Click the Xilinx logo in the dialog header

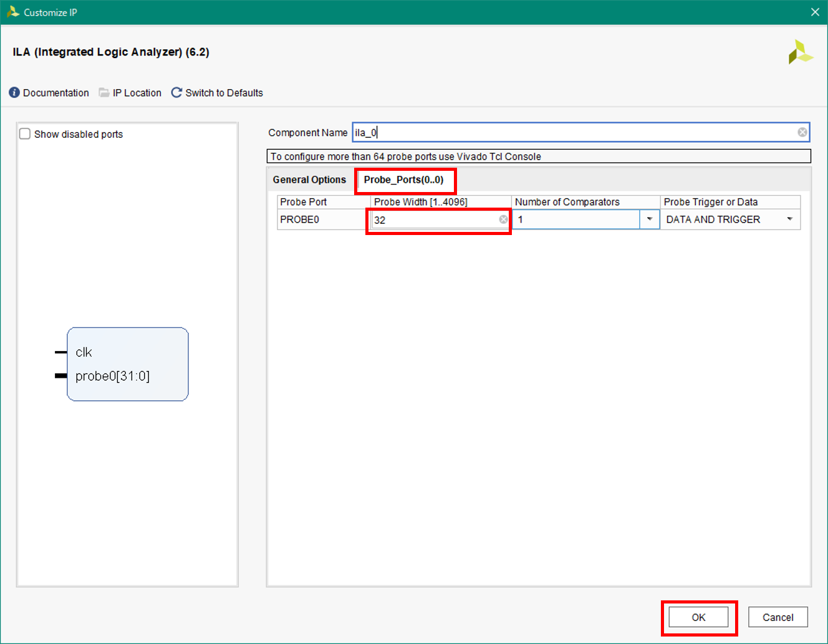click(801, 52)
